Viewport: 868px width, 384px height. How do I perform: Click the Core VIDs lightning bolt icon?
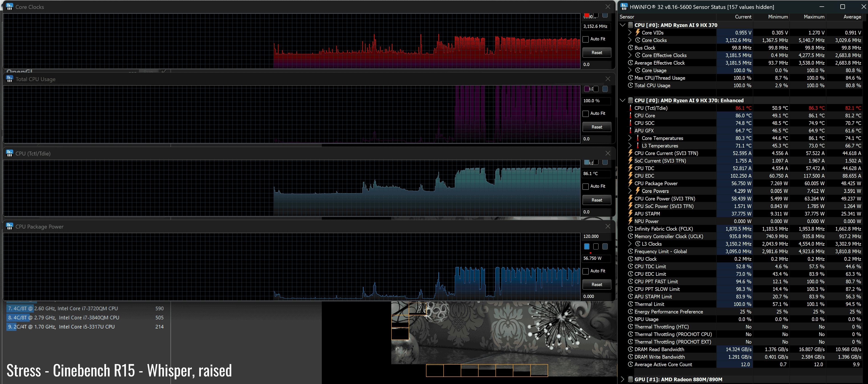[638, 33]
